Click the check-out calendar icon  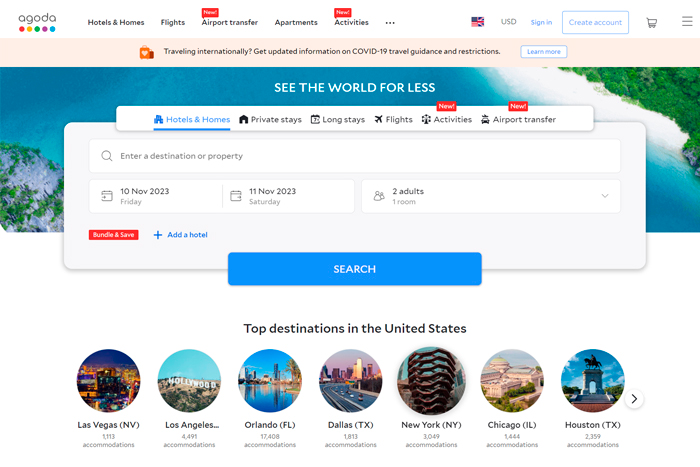coord(236,196)
